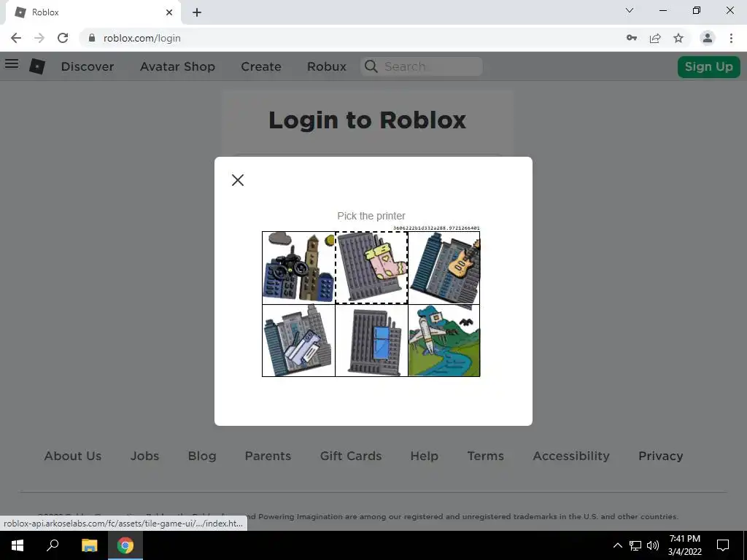Viewport: 747px width, 560px height.
Task: Open the Blog footer link
Action: tap(202, 456)
